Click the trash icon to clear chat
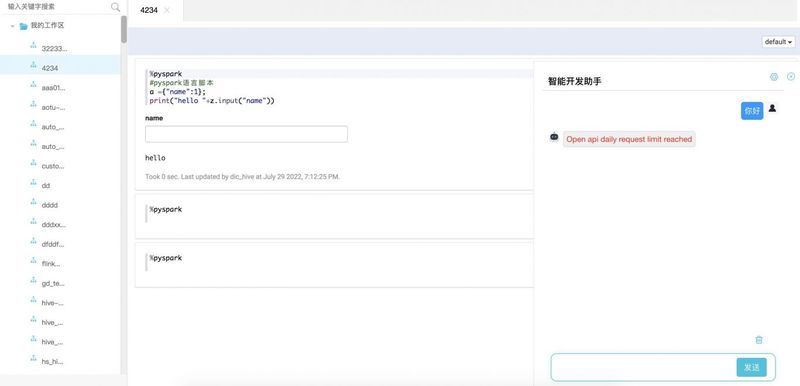This screenshot has height=386, width=800. pyautogui.click(x=759, y=340)
